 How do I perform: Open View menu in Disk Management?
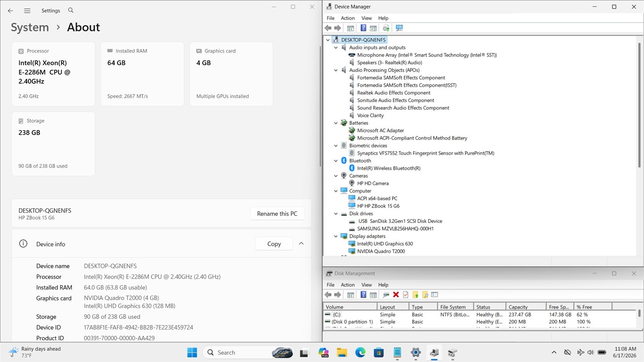(x=367, y=285)
